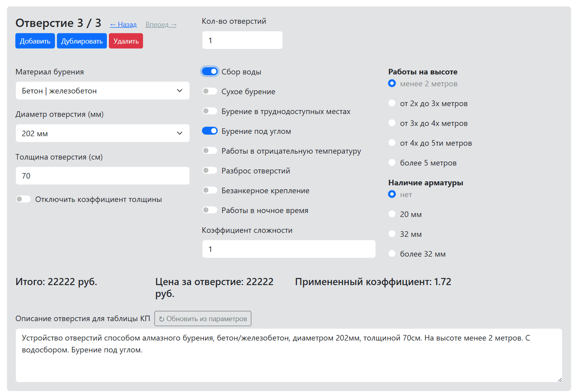Click Обновить из параметров button
Viewport: 578px width, 392px height.
click(x=203, y=319)
